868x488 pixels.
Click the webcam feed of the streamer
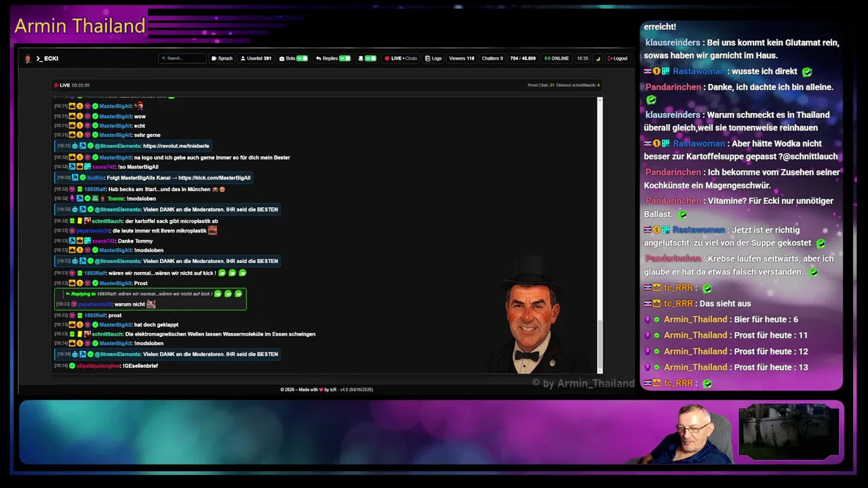(690, 434)
